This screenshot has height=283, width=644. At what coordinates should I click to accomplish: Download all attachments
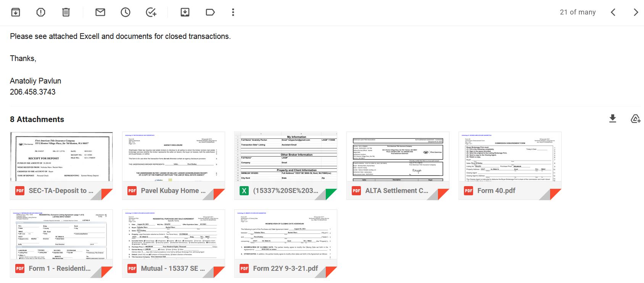[613, 119]
